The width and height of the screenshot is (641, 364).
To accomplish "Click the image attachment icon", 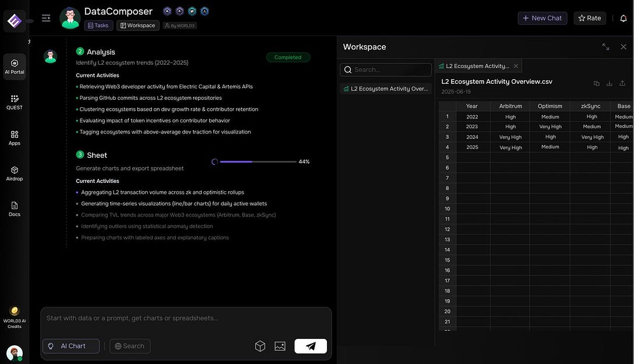I will point(280,346).
